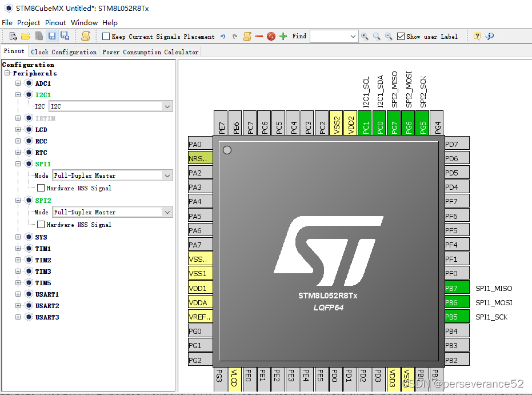532x395 pixels.
Task: Open an existing project via the folder icon
Action: pyautogui.click(x=25, y=36)
